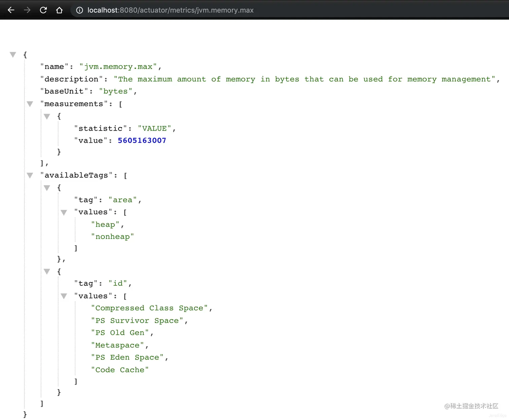
Task: Collapse the "area" tag object
Action: [x=47, y=188]
